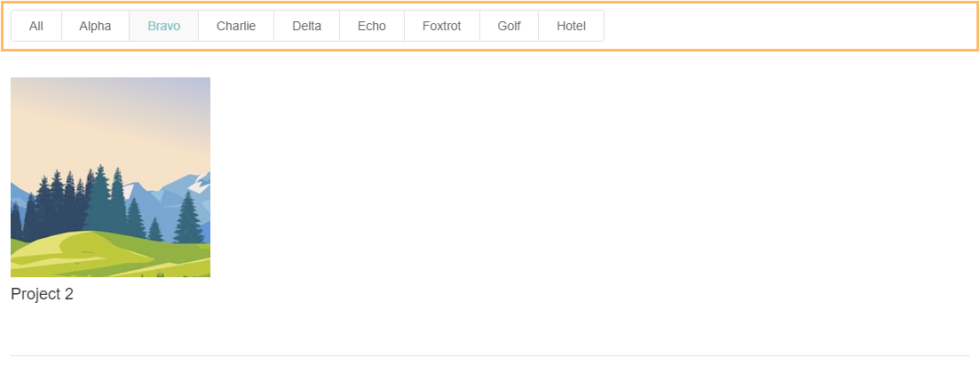Select the Golf filter button
Viewport: 980px width, 366px height.
[509, 26]
